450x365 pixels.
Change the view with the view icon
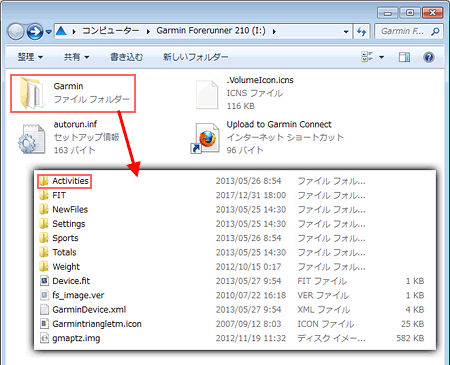point(367,57)
